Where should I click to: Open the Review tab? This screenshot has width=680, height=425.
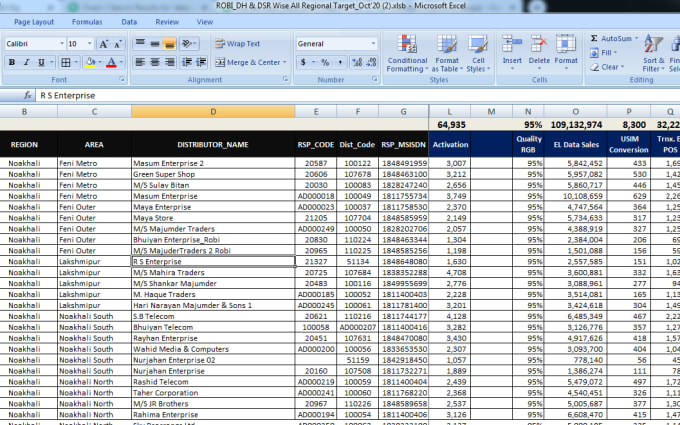pyautogui.click(x=167, y=22)
